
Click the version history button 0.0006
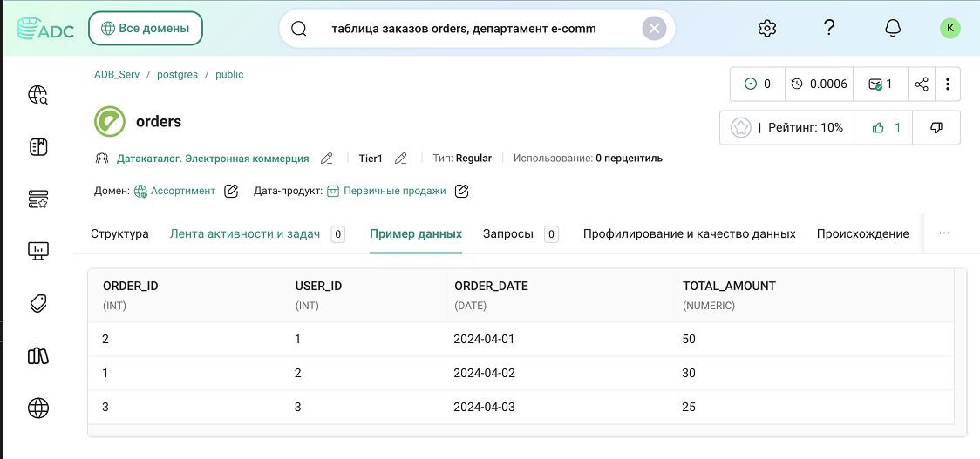tap(819, 84)
